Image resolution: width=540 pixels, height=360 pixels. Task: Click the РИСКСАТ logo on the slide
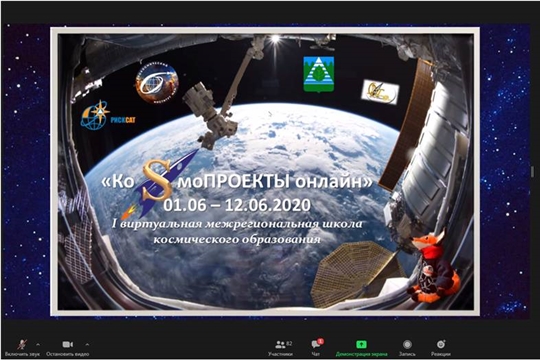(x=107, y=115)
